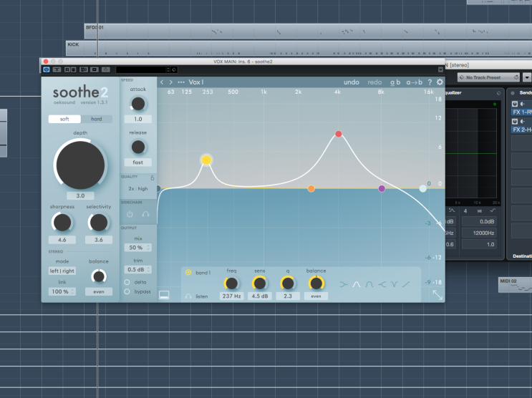
Task: Select the orange band node
Action: point(311,189)
